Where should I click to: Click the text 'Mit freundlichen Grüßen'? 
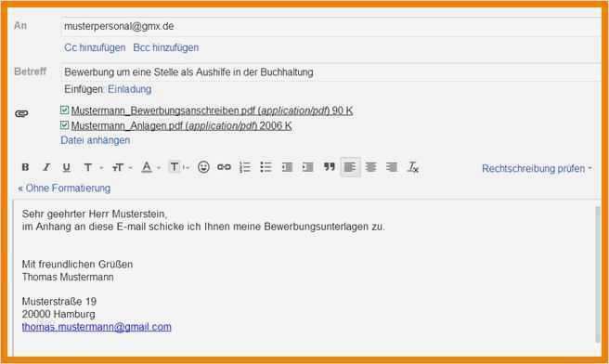click(77, 265)
